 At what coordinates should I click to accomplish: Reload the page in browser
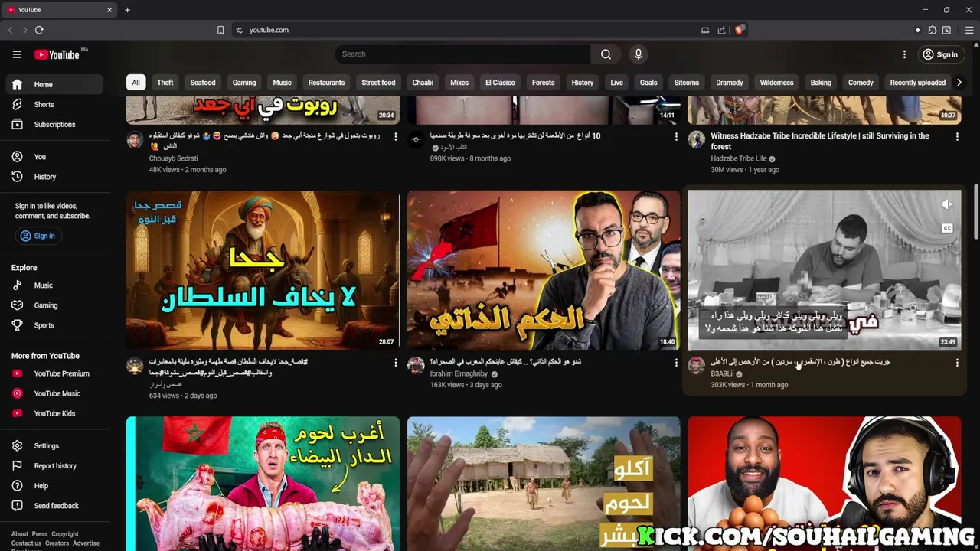click(x=39, y=30)
